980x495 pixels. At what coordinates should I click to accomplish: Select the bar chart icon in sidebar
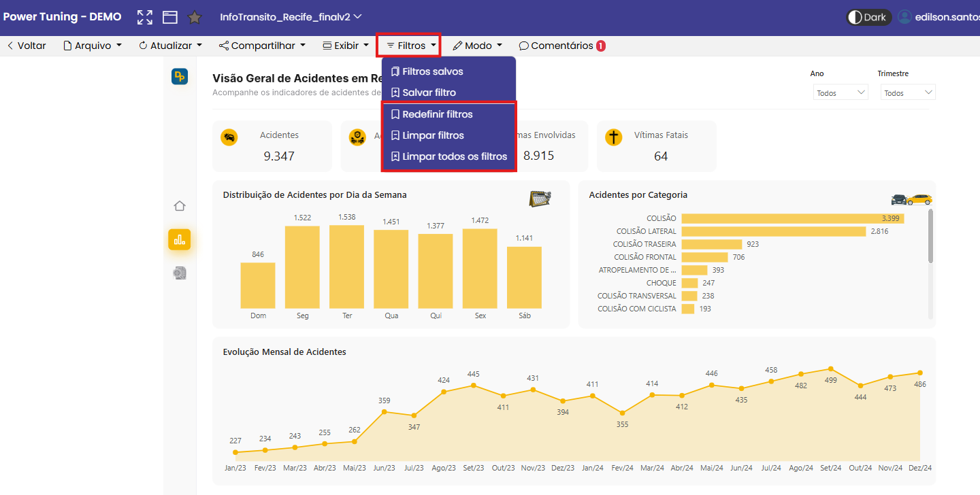[180, 239]
